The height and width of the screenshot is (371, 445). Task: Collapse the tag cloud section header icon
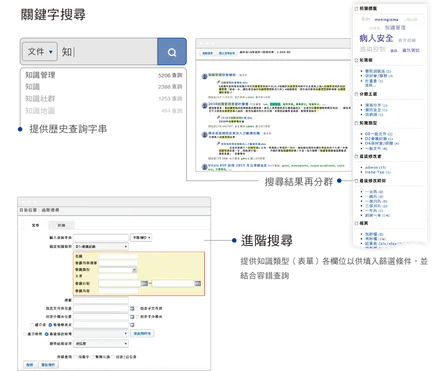click(356, 9)
